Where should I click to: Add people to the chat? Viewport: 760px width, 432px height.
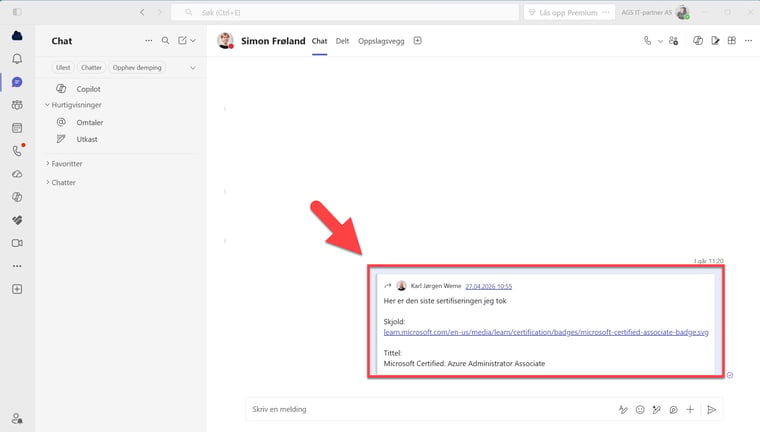click(673, 41)
